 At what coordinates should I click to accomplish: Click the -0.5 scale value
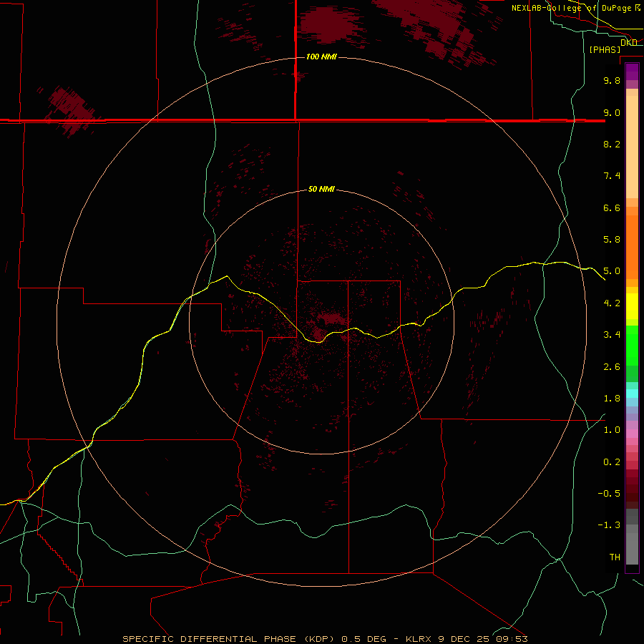609,494
